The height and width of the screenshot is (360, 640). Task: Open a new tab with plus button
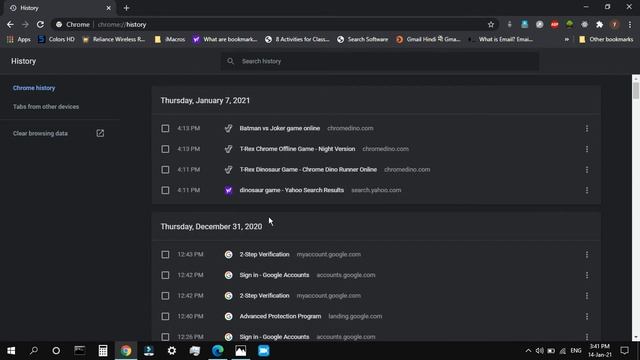point(126,8)
